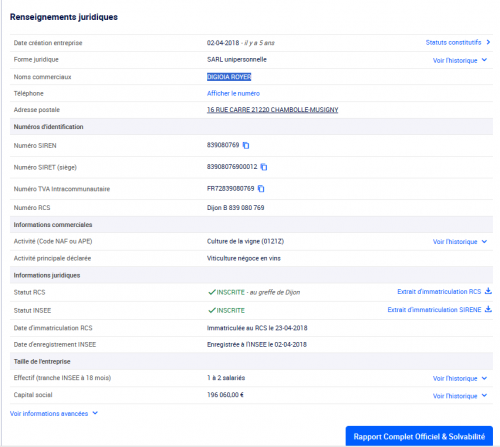500x447 pixels.
Task: Click Rapport Complet Officiel & Solvabilité button
Action: pos(419,436)
